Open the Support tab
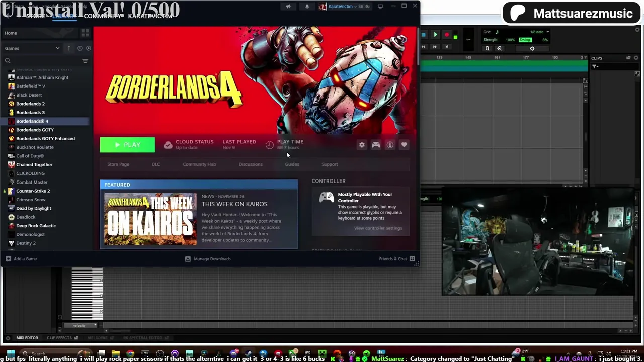This screenshot has width=644, height=362. pos(330,164)
